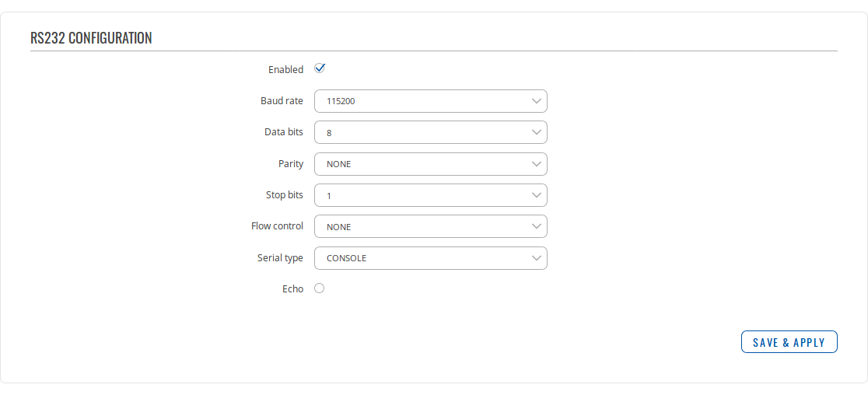
Task: Open the Data bits dropdown showing 8
Action: point(430,132)
